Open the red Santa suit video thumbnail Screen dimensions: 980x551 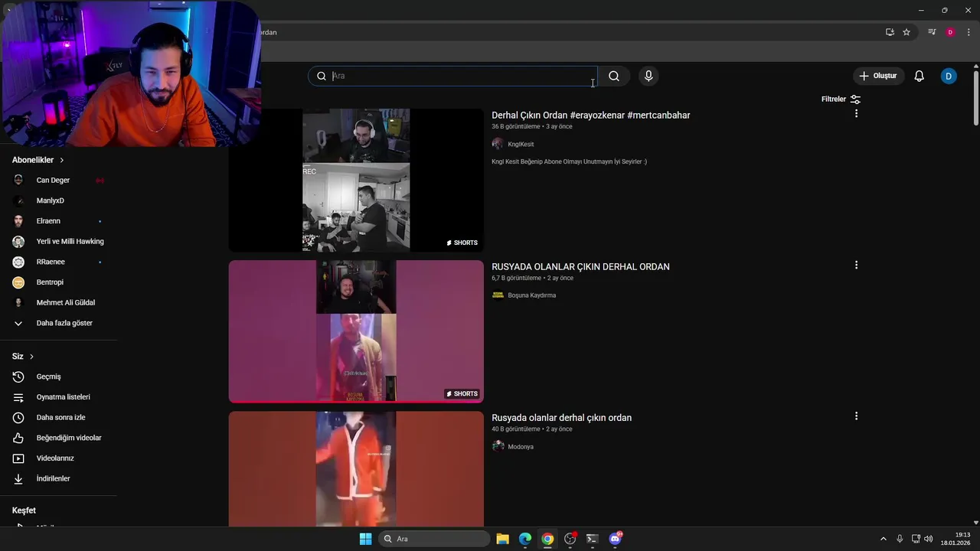[356, 468]
